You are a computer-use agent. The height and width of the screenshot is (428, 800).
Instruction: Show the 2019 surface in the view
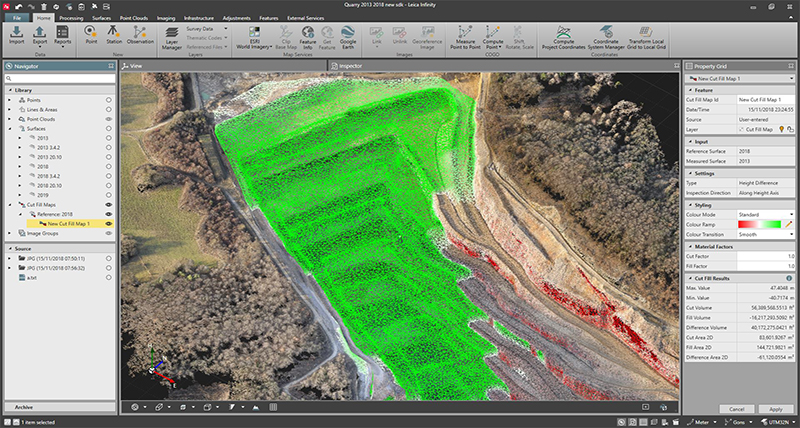(108, 194)
